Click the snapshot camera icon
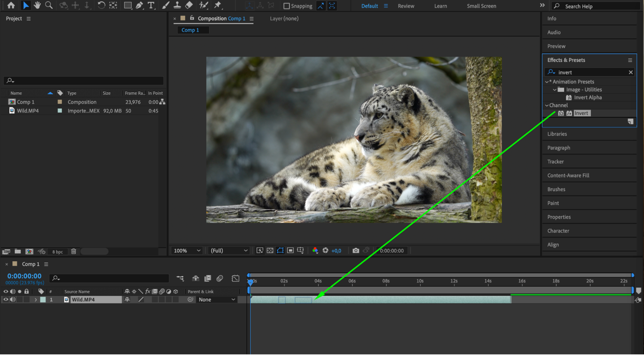This screenshot has height=355, width=644. pos(356,251)
